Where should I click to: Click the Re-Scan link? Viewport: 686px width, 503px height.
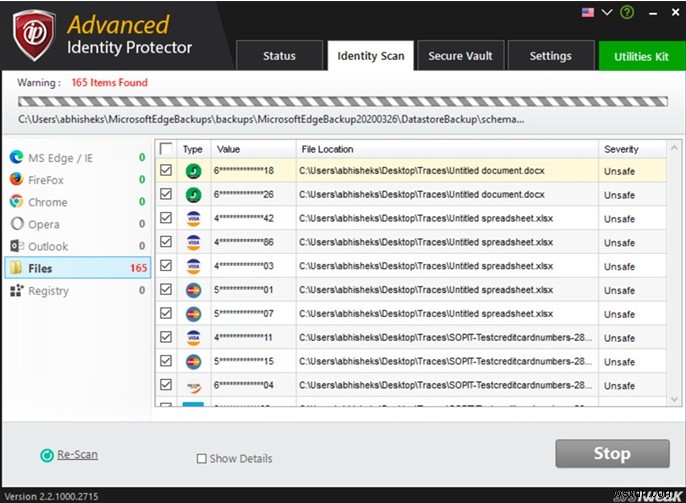pyautogui.click(x=77, y=454)
